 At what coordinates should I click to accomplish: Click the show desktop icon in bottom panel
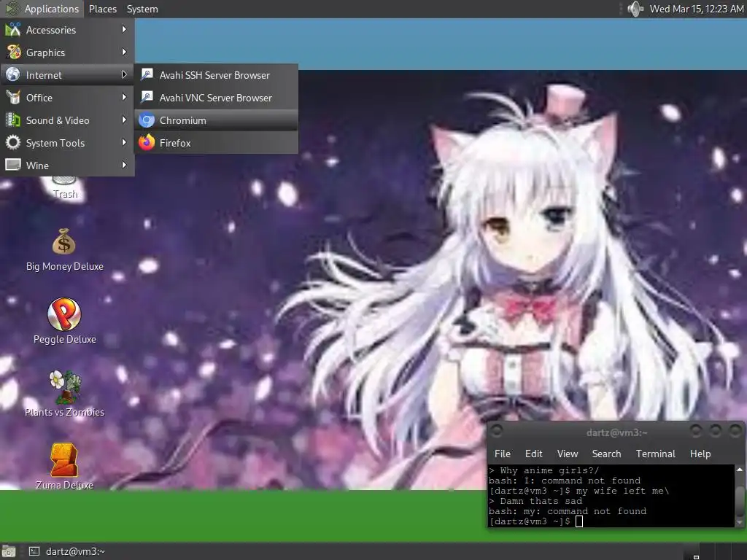[x=9, y=551]
